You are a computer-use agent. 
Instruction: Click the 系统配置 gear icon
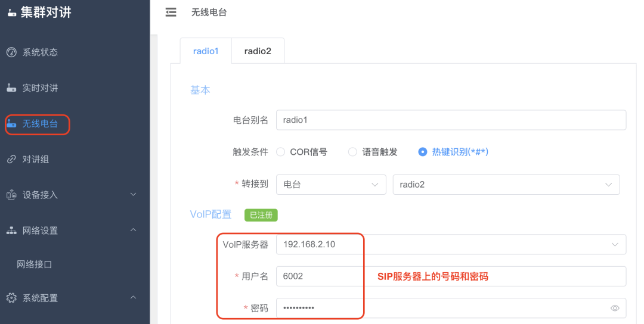point(11,298)
